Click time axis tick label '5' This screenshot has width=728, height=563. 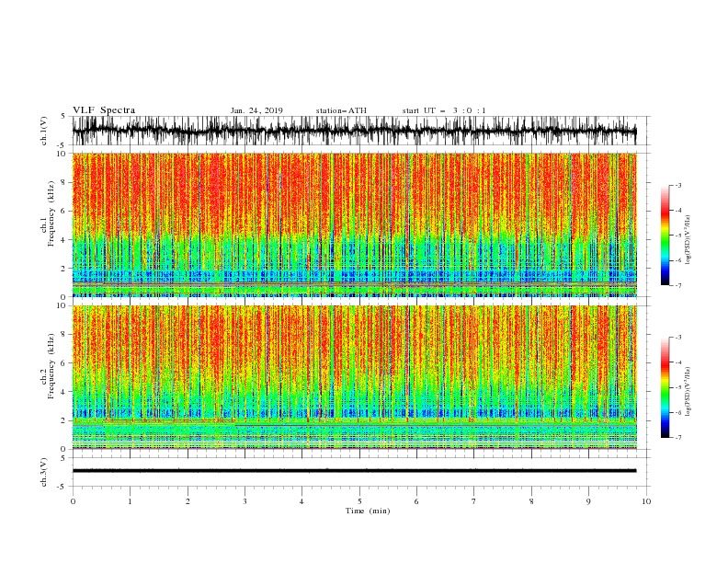point(359,501)
